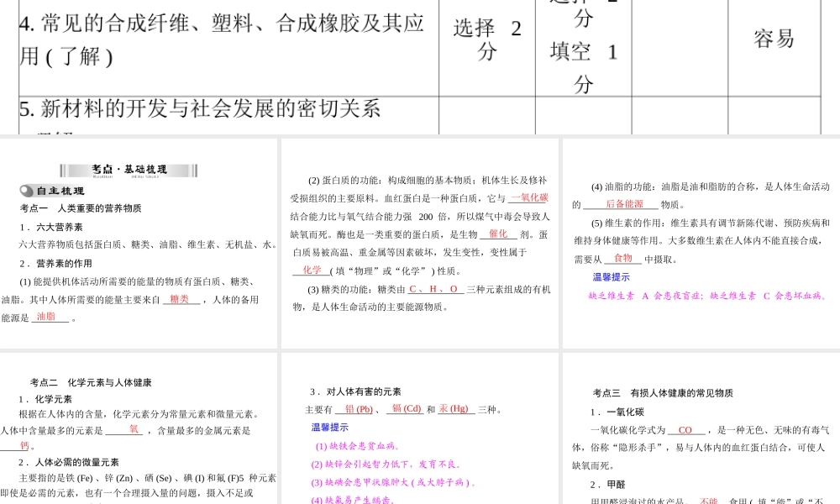Click the pink line (3) 缺碘会患甲状腺肿大
The height and width of the screenshot is (504, 840).
(393, 482)
